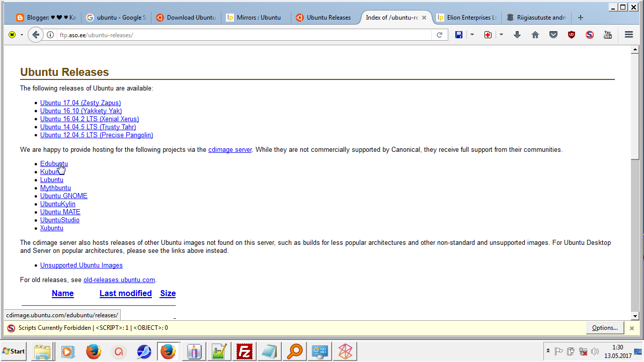Viewport: 644px width, 362px height.
Task: Go to the Home page icon
Action: [x=535, y=35]
